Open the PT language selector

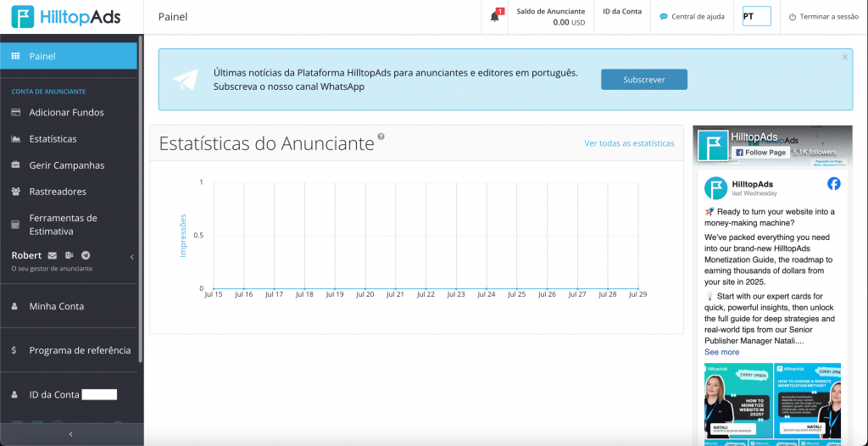pyautogui.click(x=756, y=17)
